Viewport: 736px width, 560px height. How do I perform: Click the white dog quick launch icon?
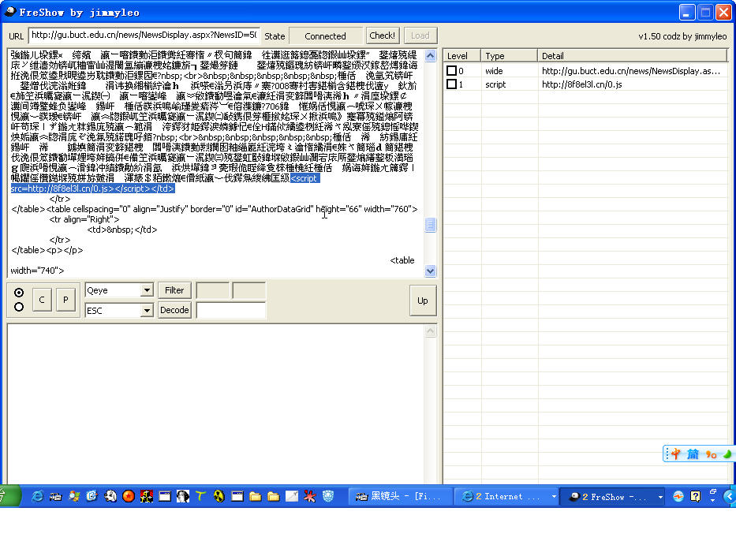(110, 496)
